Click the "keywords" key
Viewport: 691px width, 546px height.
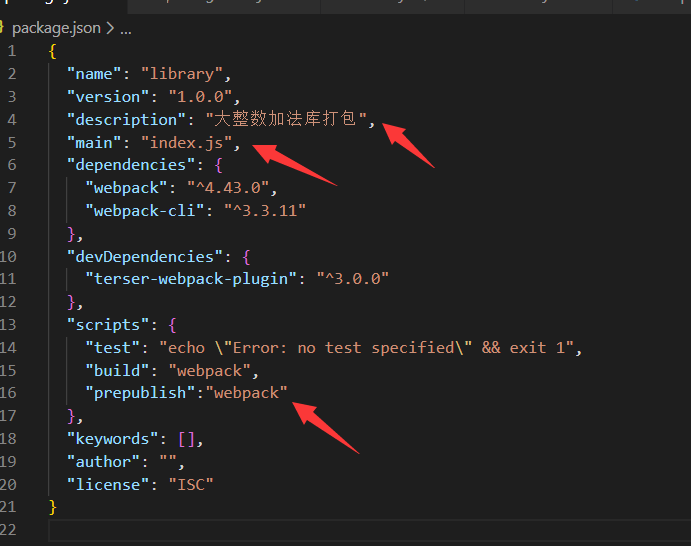pyautogui.click(x=112, y=439)
